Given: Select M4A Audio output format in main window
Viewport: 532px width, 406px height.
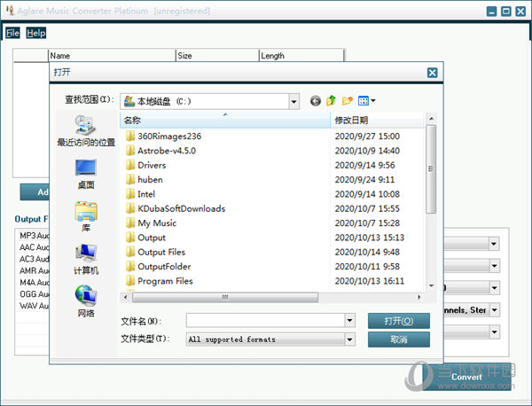Looking at the screenshot, I should 35,282.
